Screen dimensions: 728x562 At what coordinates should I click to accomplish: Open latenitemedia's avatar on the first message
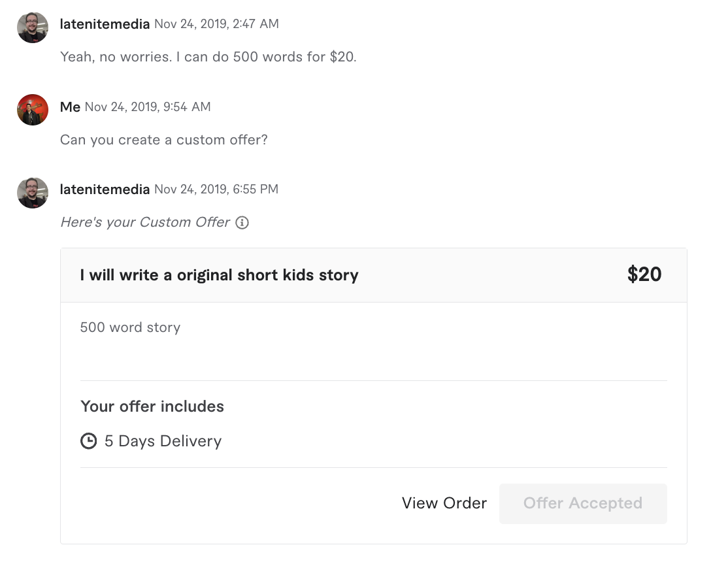(x=33, y=27)
